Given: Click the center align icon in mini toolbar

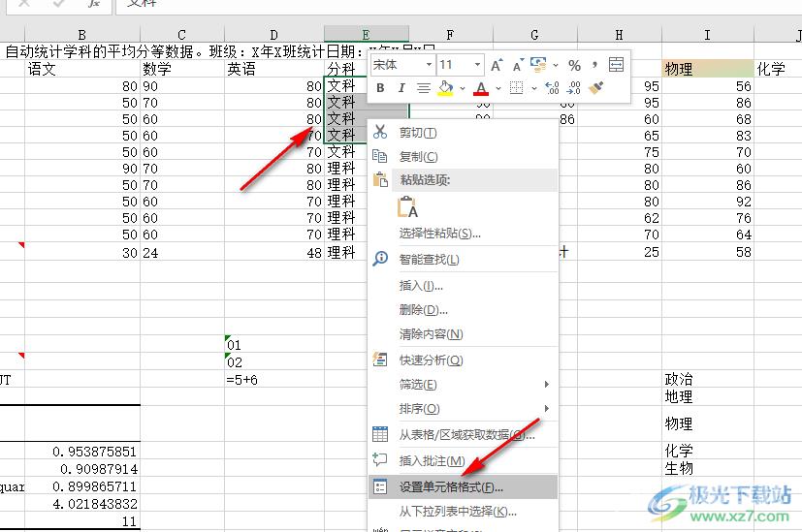Looking at the screenshot, I should (x=423, y=88).
